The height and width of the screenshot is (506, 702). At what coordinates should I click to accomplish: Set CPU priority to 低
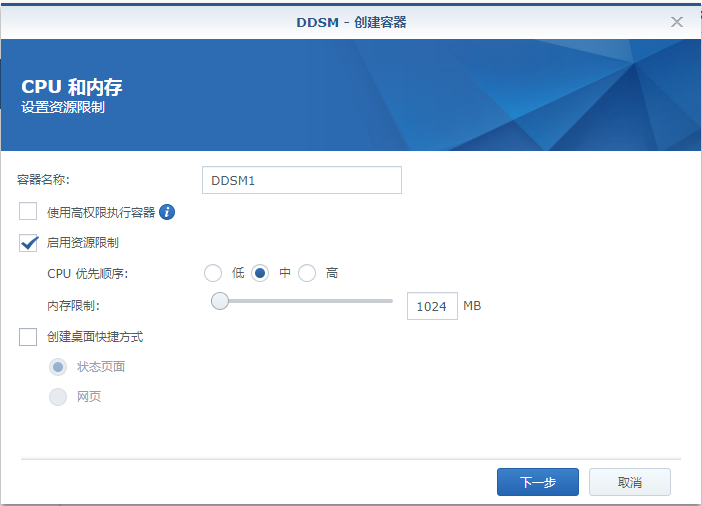click(212, 273)
